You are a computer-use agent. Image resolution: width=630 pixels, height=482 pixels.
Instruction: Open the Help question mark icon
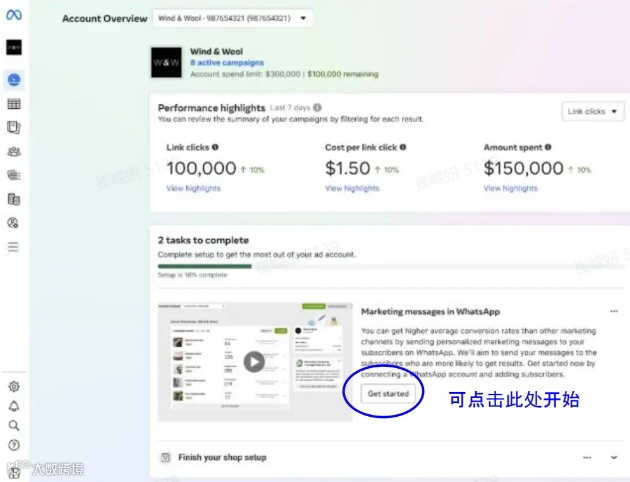14,445
